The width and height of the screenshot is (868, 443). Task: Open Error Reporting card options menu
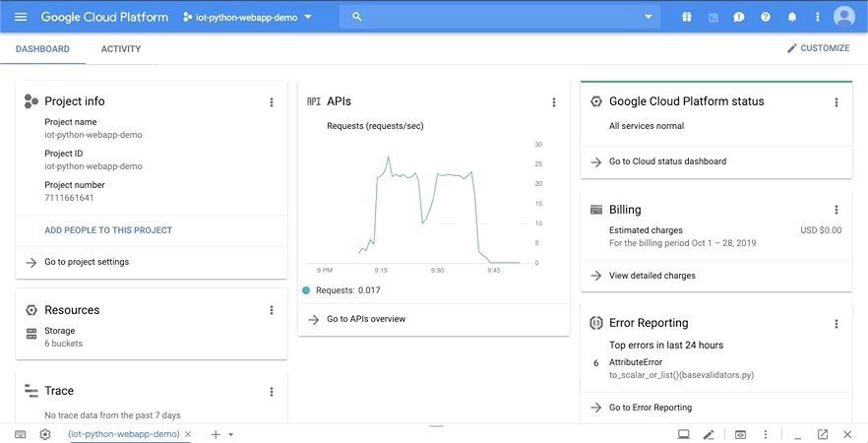tap(836, 323)
